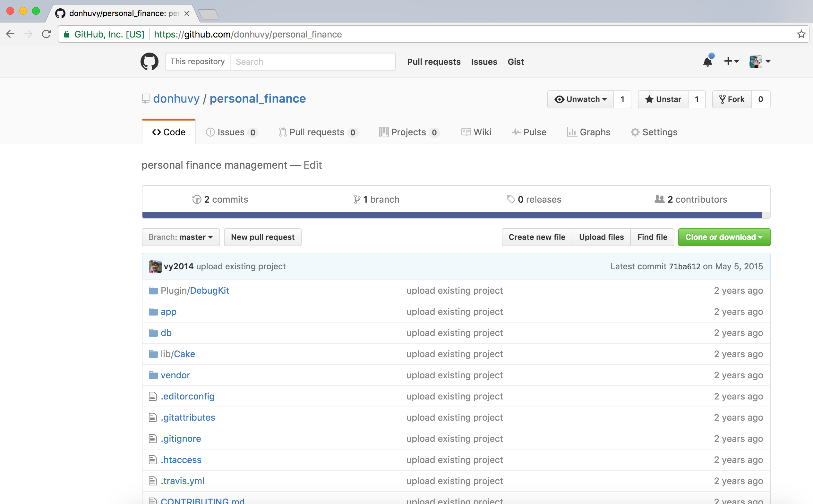Click Find file button

click(x=652, y=237)
